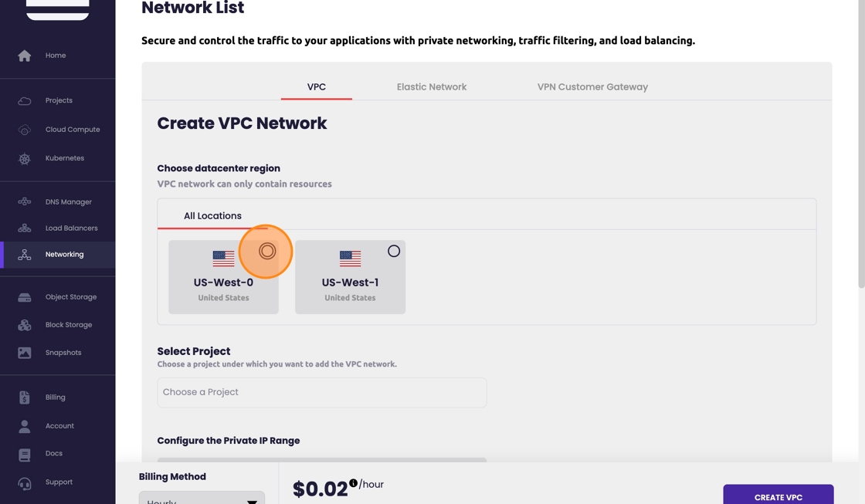Select the All Locations tab
865x504 pixels.
(212, 216)
